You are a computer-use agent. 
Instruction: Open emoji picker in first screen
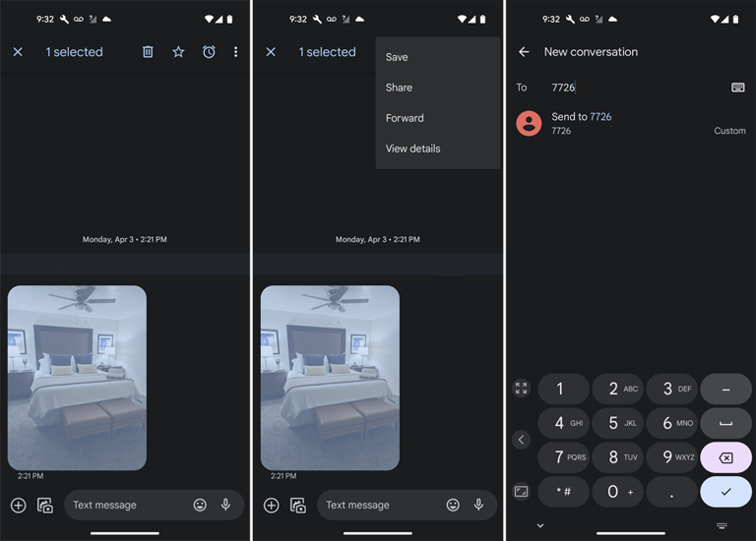pos(200,505)
